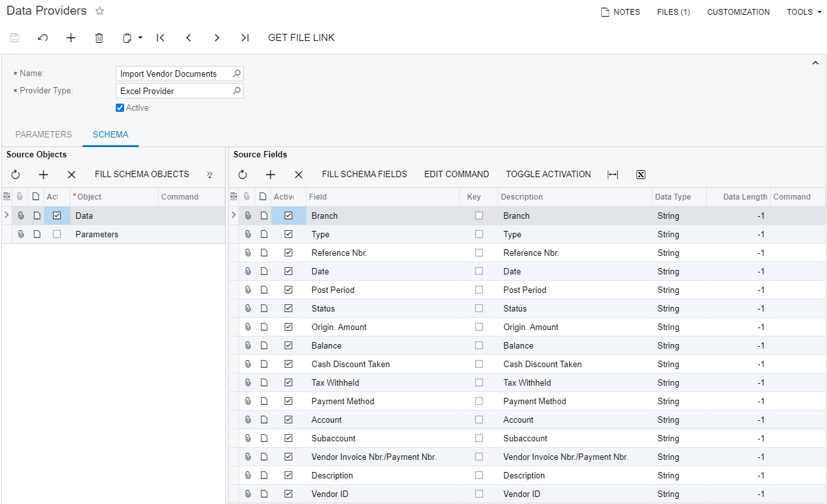Enable the Parameters object Active checkbox

(x=57, y=235)
